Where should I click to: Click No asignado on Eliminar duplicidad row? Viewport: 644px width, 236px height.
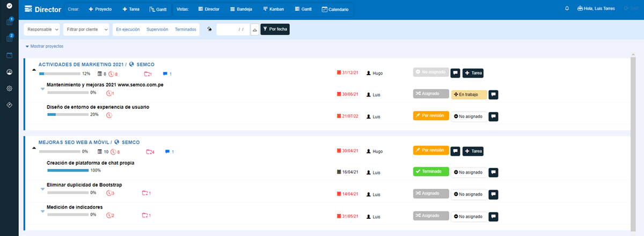click(x=469, y=194)
